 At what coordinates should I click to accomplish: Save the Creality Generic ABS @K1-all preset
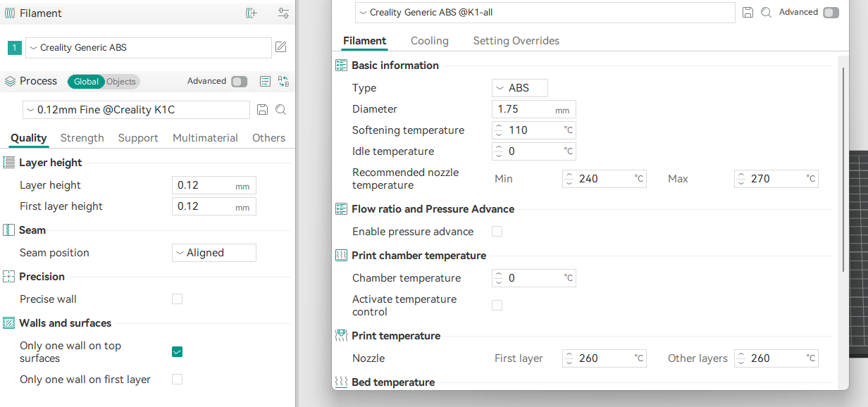coord(748,13)
